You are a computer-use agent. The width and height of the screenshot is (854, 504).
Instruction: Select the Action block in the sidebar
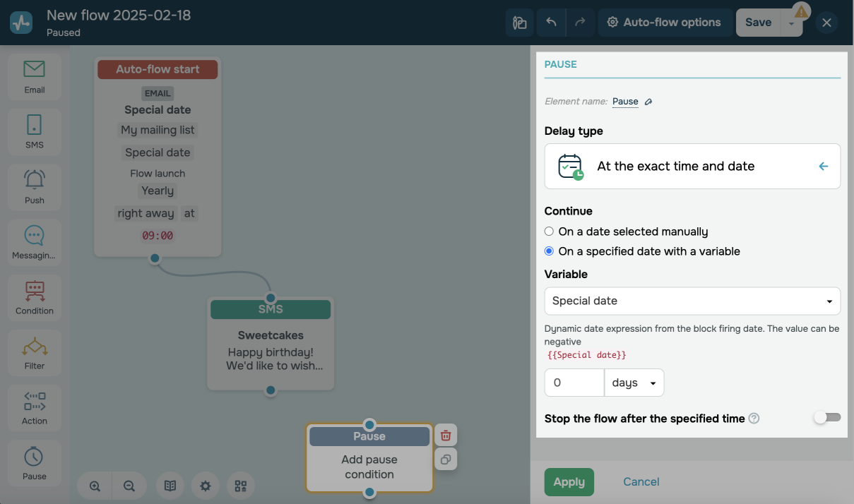point(34,407)
